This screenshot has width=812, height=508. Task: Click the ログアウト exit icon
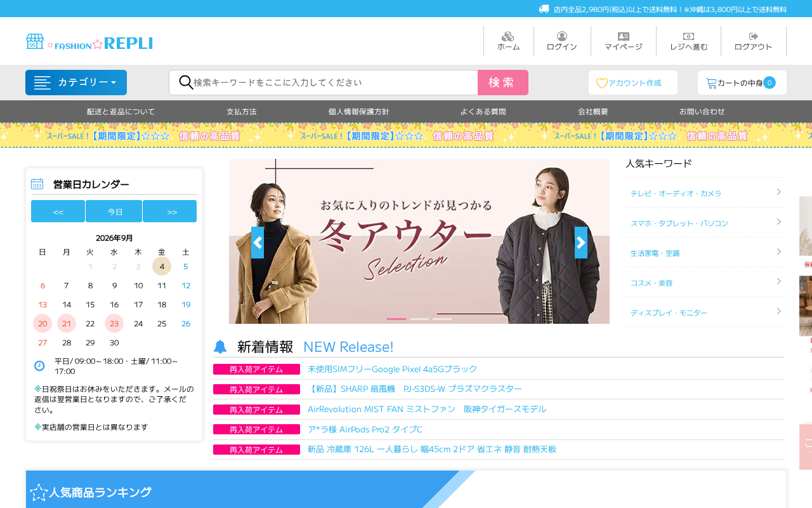coord(754,37)
